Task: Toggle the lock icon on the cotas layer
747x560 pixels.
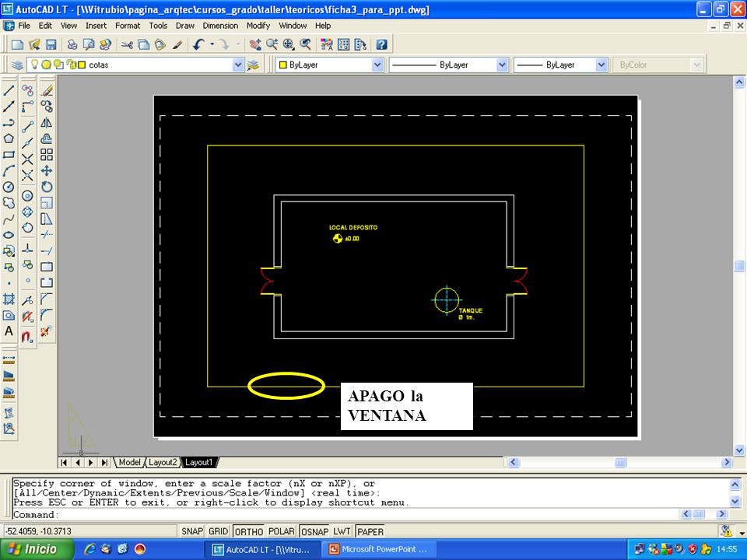Action: tap(71, 65)
